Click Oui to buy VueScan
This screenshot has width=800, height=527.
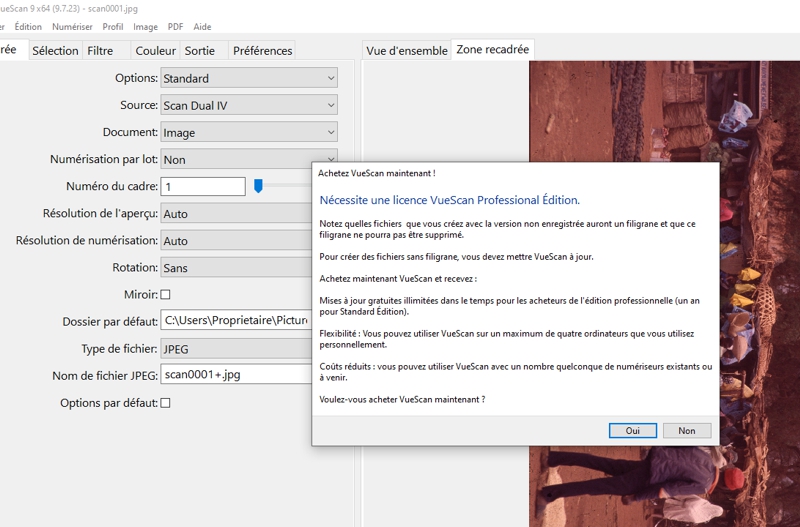coord(633,431)
